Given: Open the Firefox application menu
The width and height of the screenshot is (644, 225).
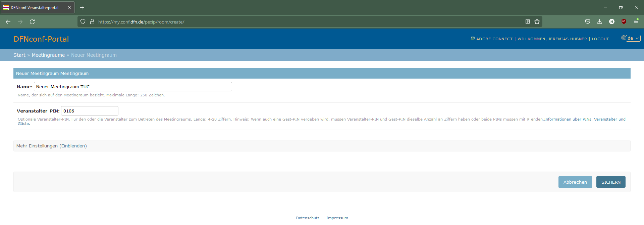Looking at the screenshot, I should [636, 22].
